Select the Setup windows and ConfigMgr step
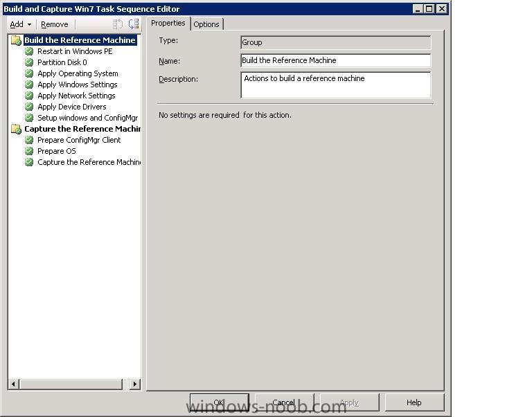Viewport: 532px width, 417px height. (88, 118)
